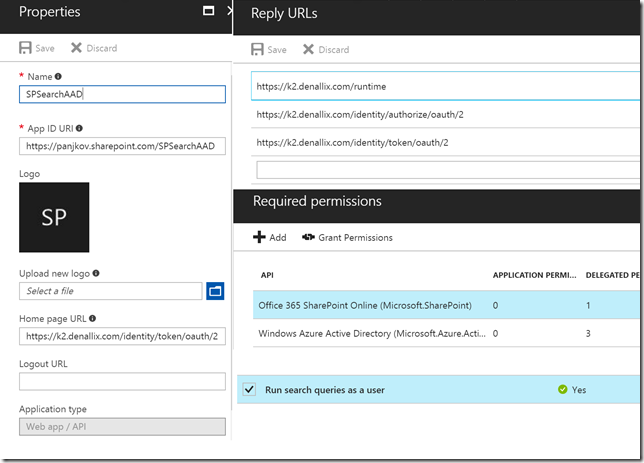Viewport: 644px width, 463px height.
Task: Select the identity/authorize/oauth/2 reply URL
Action: pos(446,114)
